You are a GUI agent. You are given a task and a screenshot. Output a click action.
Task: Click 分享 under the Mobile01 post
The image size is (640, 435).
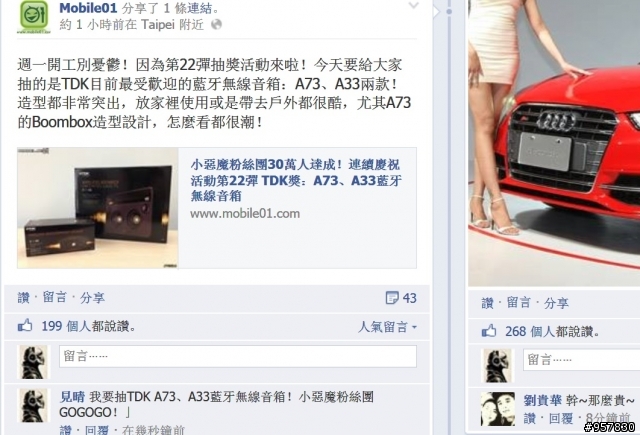point(92,297)
